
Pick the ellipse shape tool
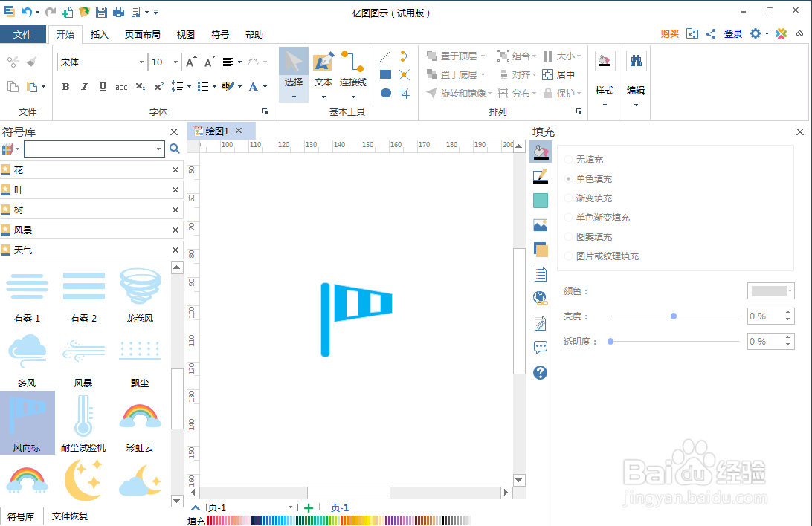[385, 93]
